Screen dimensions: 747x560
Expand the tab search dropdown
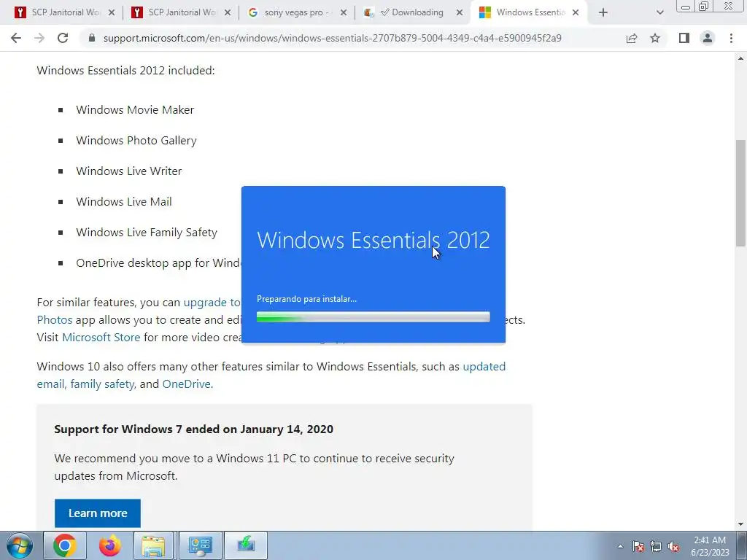pyautogui.click(x=659, y=13)
